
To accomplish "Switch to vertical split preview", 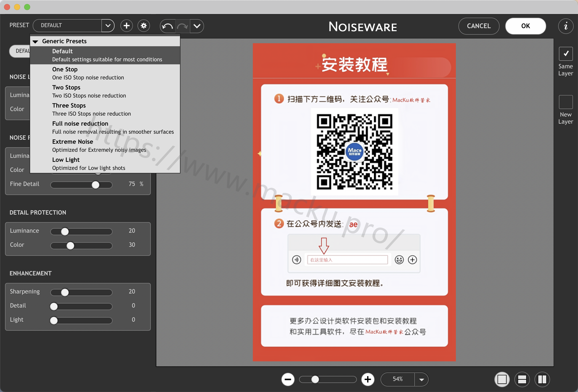I will (542, 379).
